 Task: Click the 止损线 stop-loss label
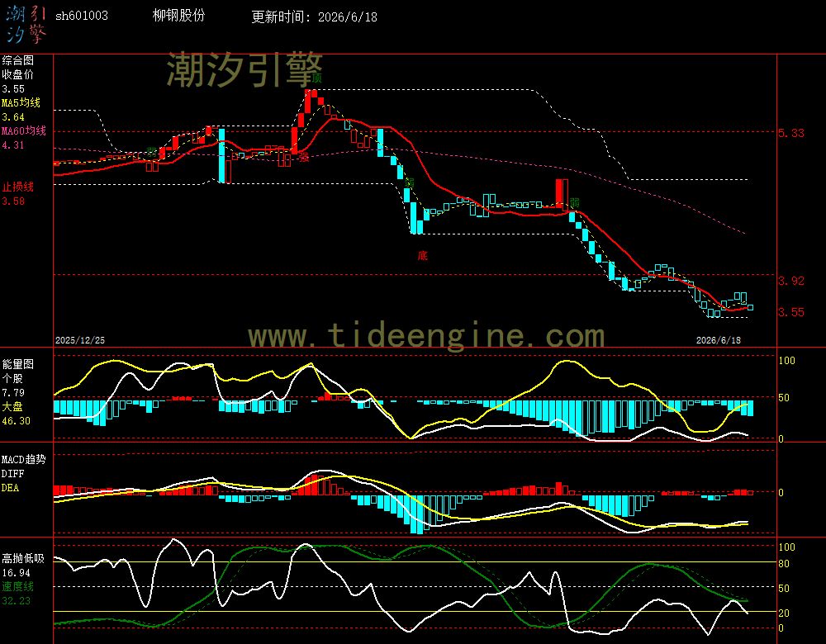coord(18,187)
